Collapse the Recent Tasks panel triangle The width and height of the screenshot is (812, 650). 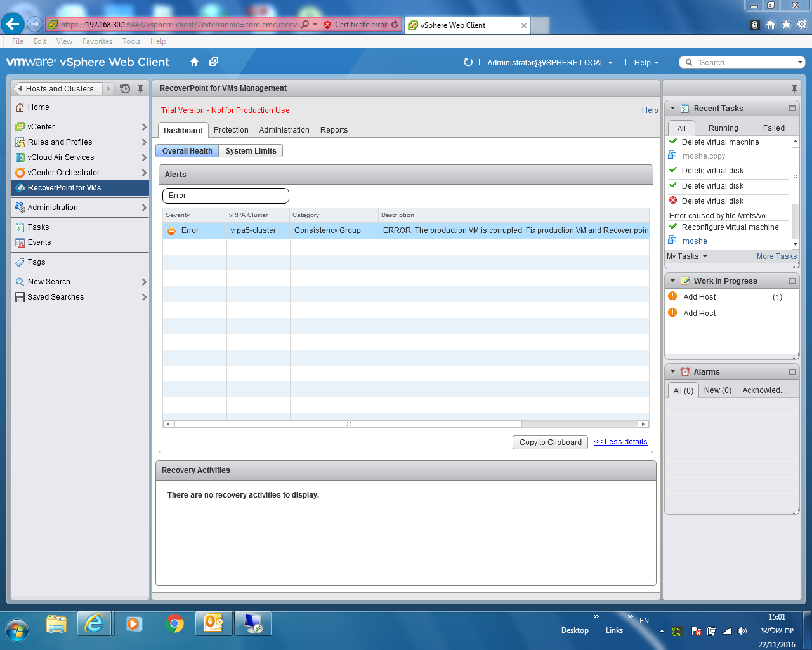click(673, 108)
